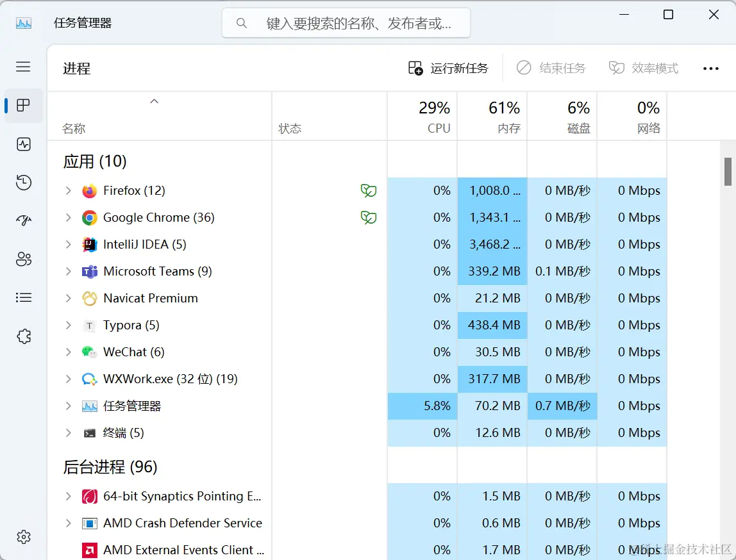Click the 任务管理器 row icon
Image resolution: width=736 pixels, height=560 pixels.
(x=89, y=406)
